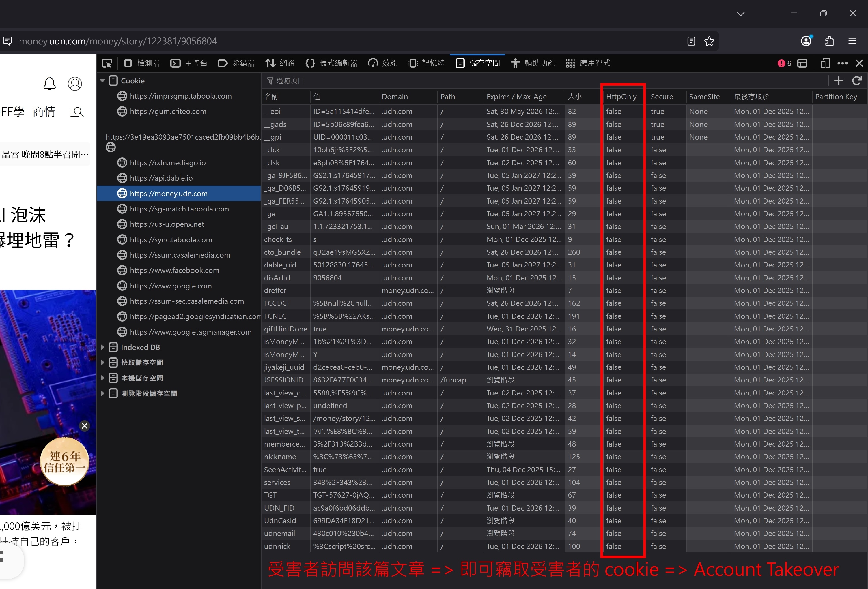
Task: Select https://us-u.openx.net cookie origin
Action: click(178, 224)
